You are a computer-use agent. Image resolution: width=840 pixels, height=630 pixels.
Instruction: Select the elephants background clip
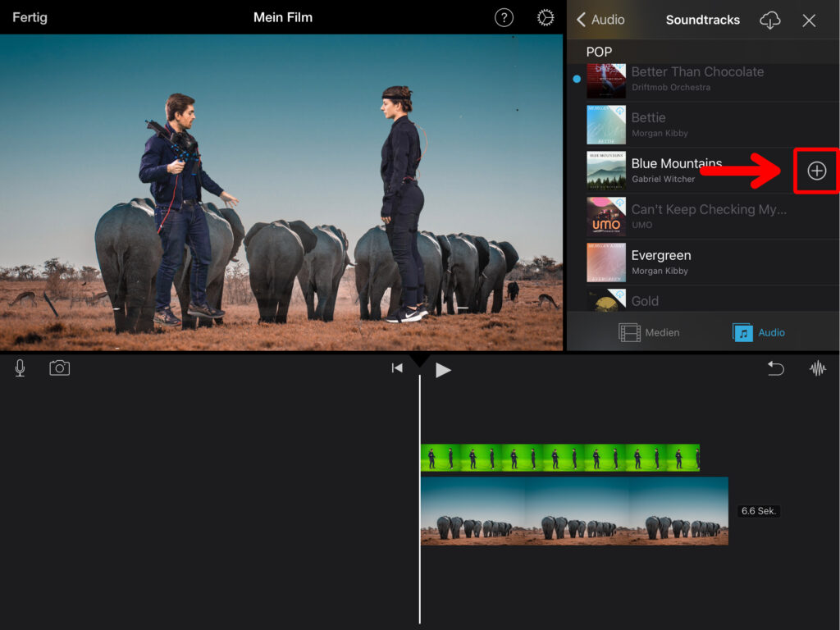click(574, 511)
